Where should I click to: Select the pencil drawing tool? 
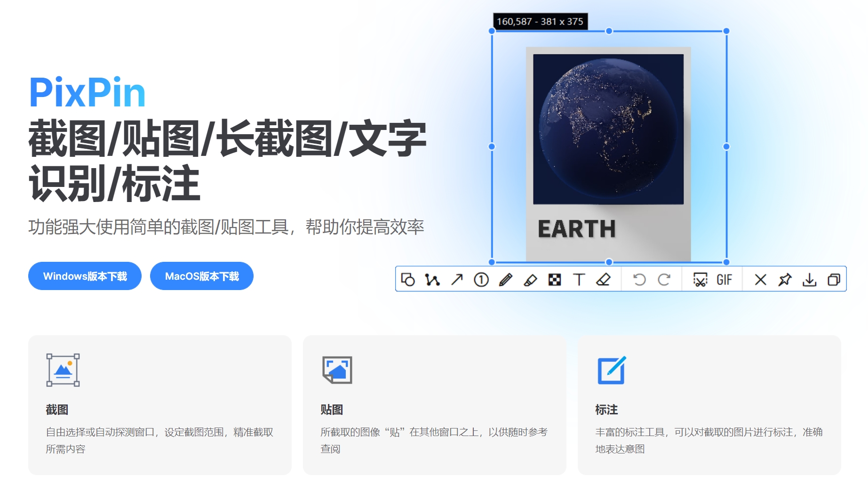click(x=506, y=280)
